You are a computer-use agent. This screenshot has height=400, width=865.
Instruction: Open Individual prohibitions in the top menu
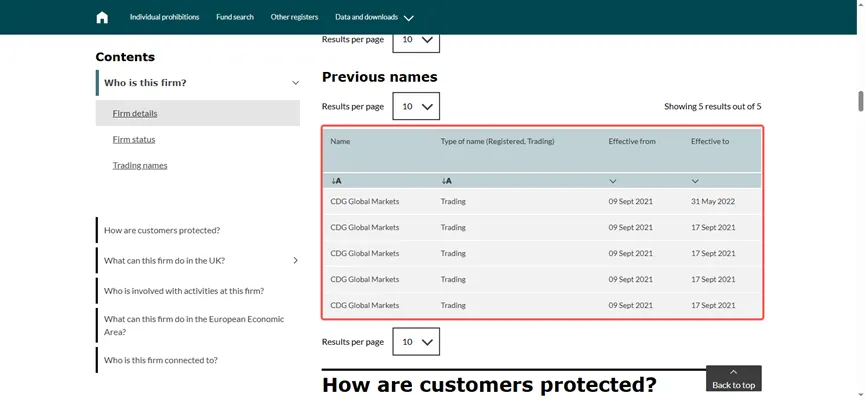pos(164,17)
